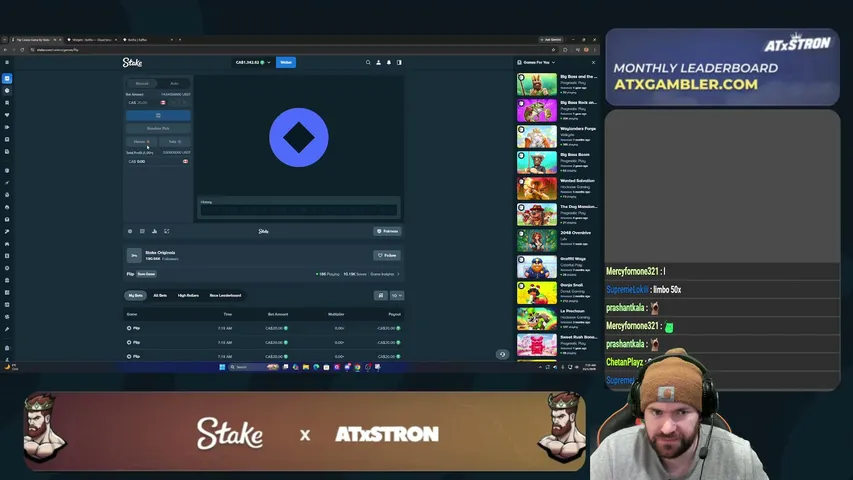Click the heart favourites icon in the left sidebar
The image size is (853, 480).
click(x=7, y=115)
